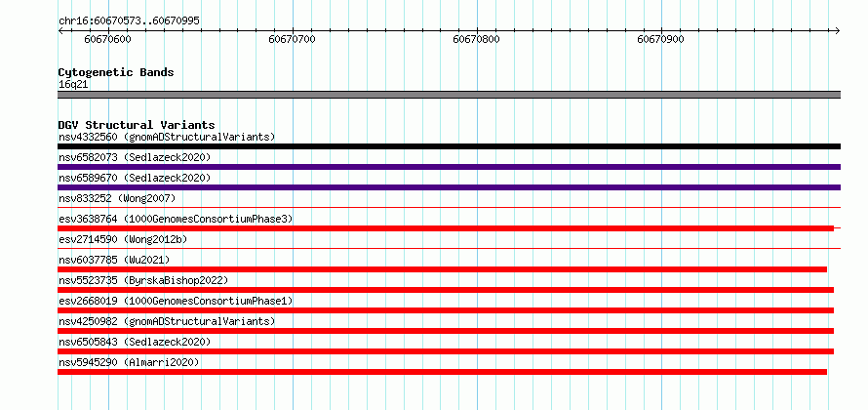Open variant nsv4250982 (gnomADStructuralVariants) label
This screenshot has width=868, height=410.
pyautogui.click(x=167, y=321)
